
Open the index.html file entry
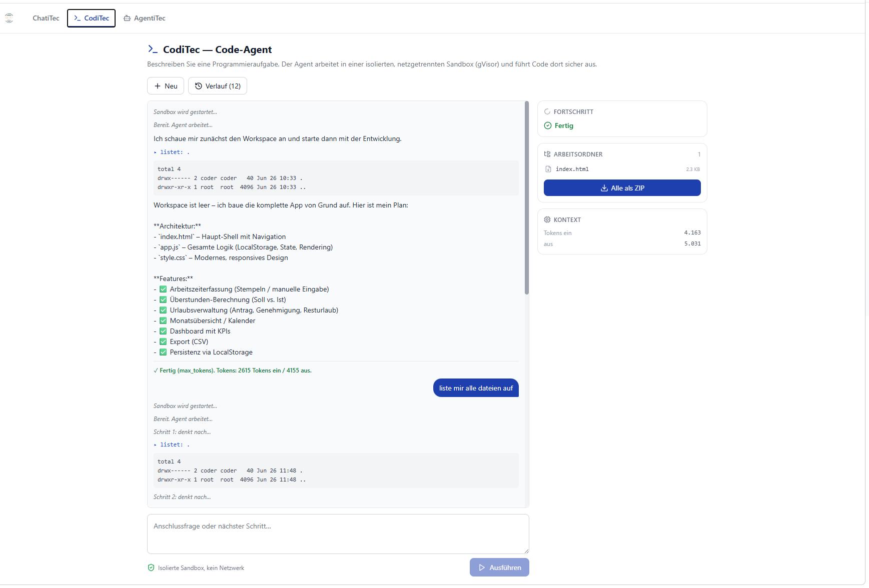[622, 169]
